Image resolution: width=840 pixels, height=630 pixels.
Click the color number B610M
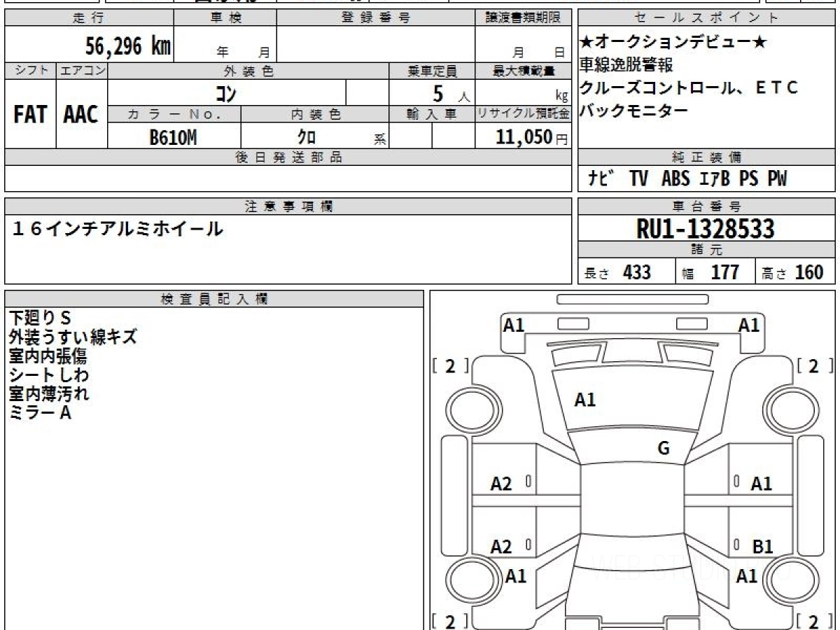173,137
